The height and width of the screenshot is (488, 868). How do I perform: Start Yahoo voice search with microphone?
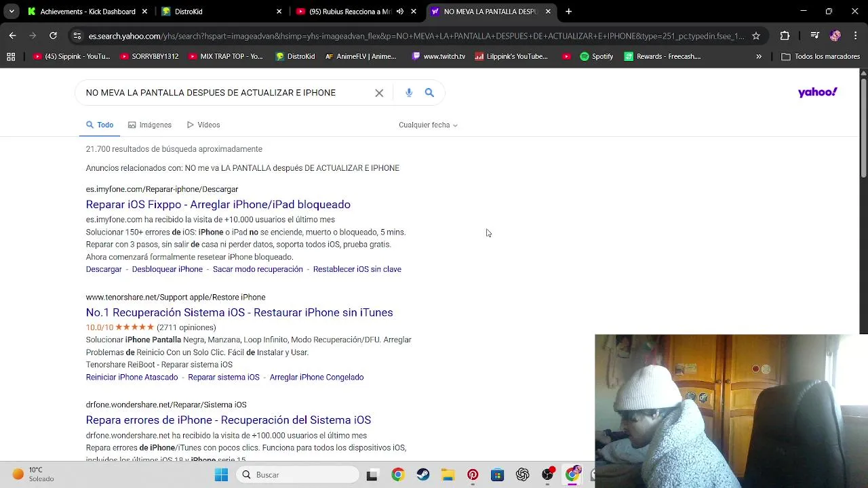click(x=409, y=93)
